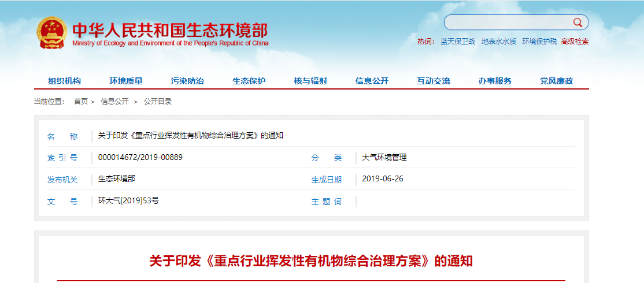Open the 高级检索 advanced search link
The image size is (644, 283).
click(575, 42)
